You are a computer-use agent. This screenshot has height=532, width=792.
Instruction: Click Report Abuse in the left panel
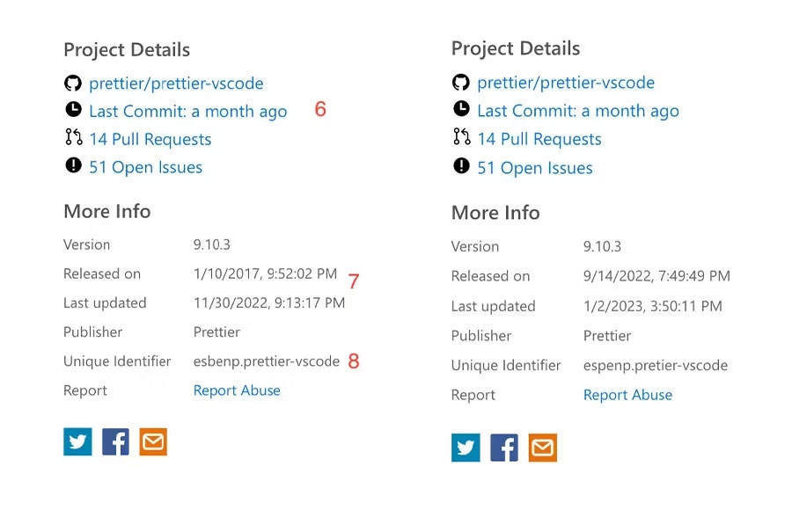click(x=237, y=390)
